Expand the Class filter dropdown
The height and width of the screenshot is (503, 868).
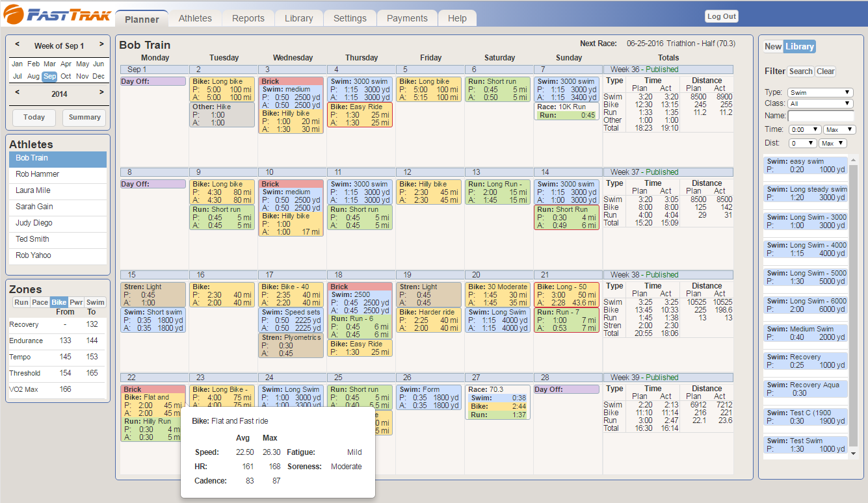coord(820,103)
